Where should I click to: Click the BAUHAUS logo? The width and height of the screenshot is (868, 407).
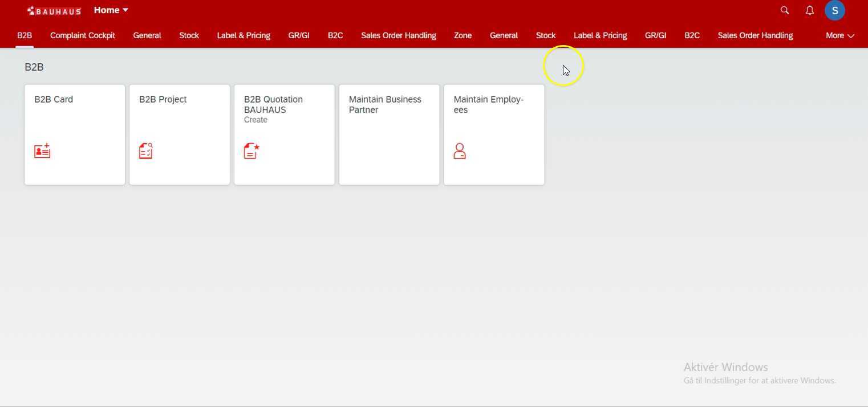pyautogui.click(x=54, y=11)
